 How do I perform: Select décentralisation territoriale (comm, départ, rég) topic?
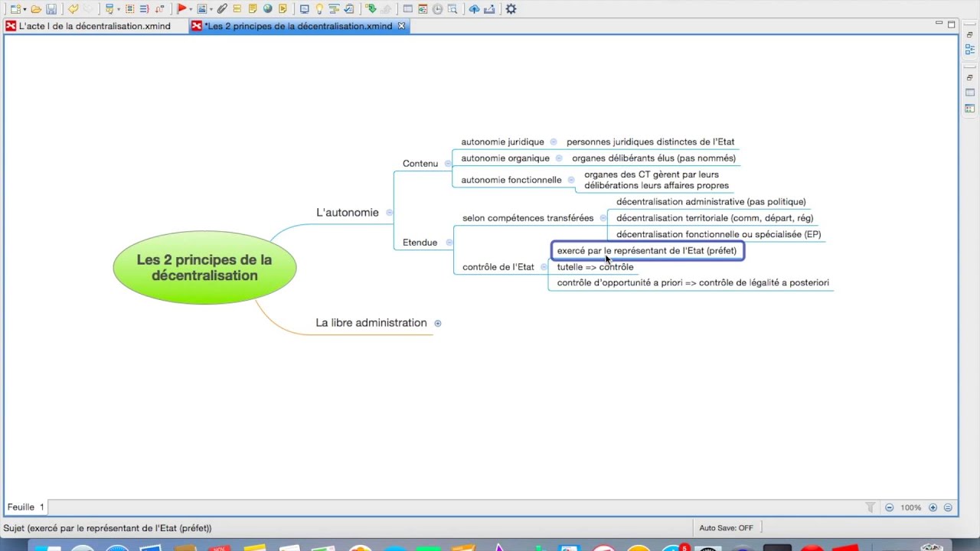click(x=714, y=218)
